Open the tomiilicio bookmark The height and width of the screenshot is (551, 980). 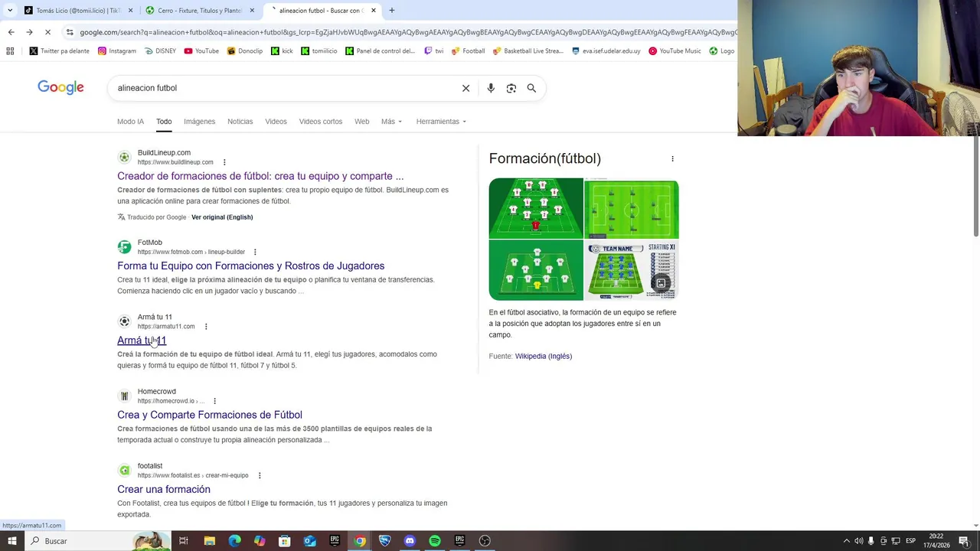319,51
